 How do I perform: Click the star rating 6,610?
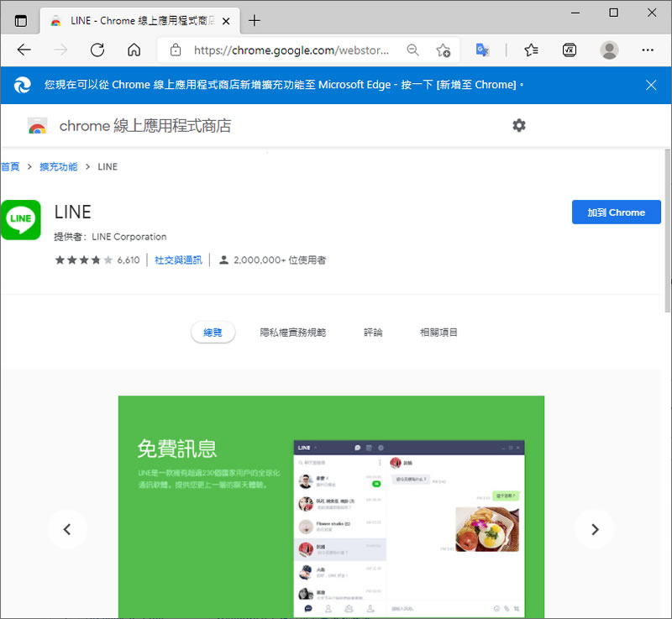tap(97, 260)
